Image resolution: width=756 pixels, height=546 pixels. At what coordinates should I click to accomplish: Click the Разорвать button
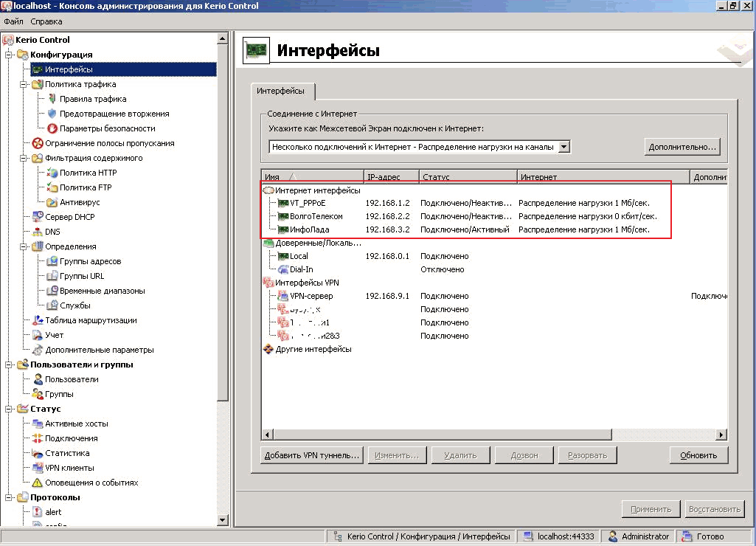(x=587, y=455)
